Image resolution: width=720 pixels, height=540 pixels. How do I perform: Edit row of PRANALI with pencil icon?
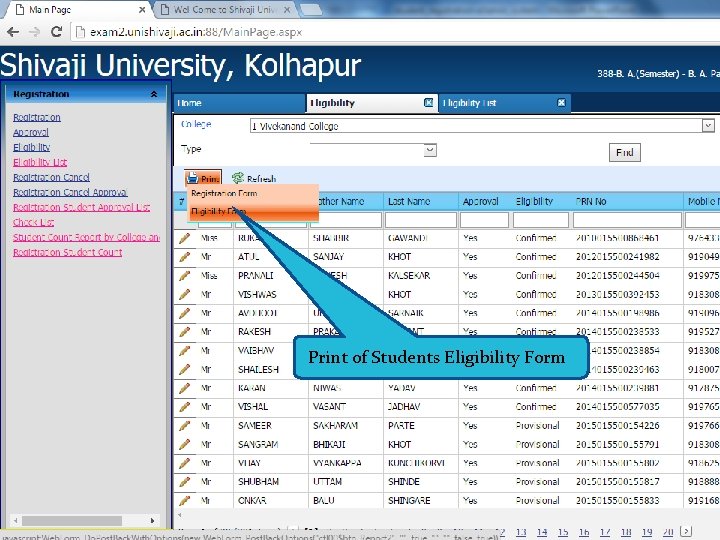pos(185,275)
